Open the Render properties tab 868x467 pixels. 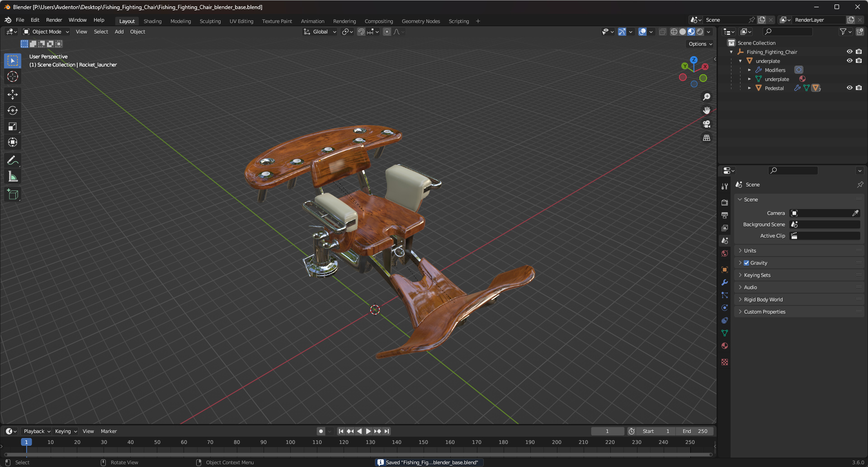[725, 202]
